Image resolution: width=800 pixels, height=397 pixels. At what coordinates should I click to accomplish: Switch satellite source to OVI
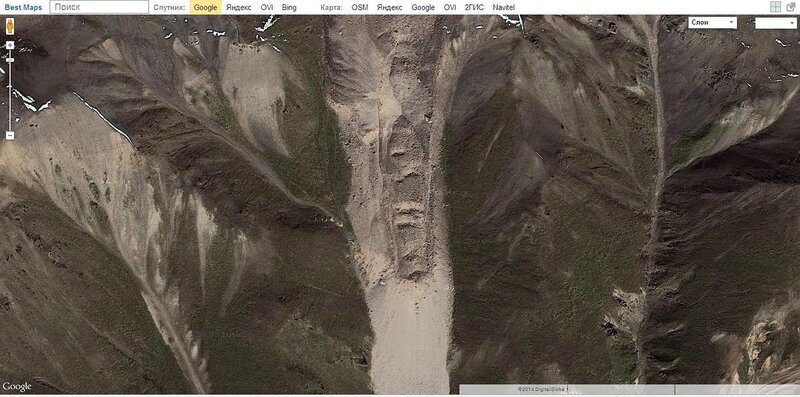(267, 8)
